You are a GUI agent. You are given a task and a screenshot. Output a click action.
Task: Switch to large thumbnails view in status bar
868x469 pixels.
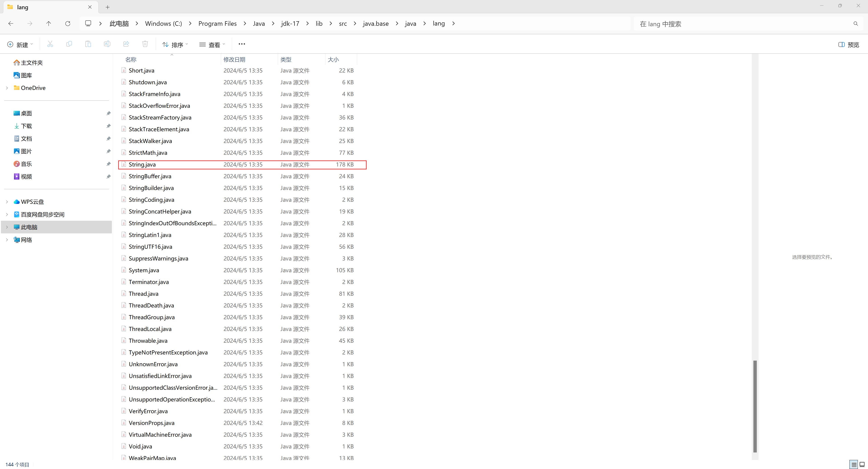point(862,465)
